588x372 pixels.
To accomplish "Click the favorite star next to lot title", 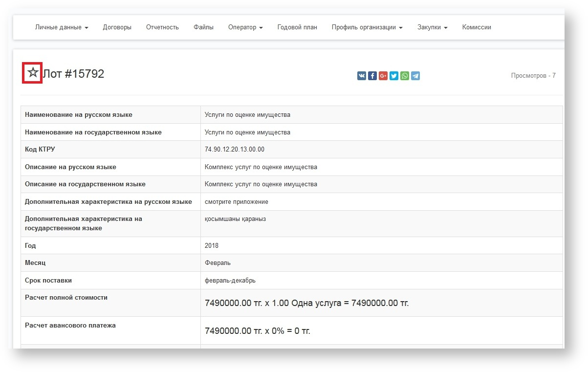I will pos(33,73).
